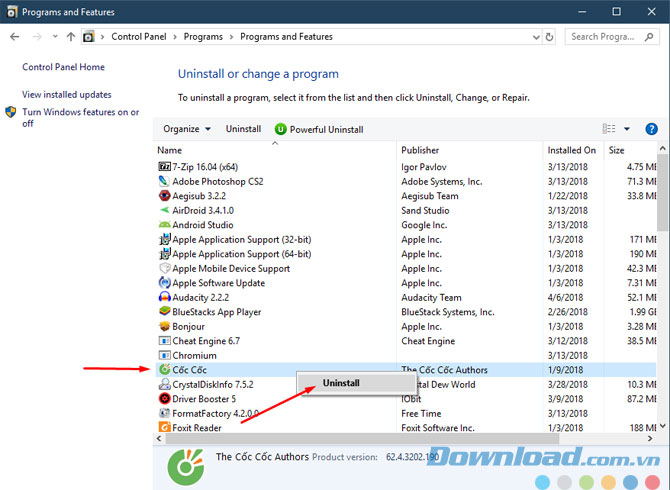This screenshot has width=670, height=490.
Task: Open the Organize dropdown menu
Action: (x=187, y=129)
